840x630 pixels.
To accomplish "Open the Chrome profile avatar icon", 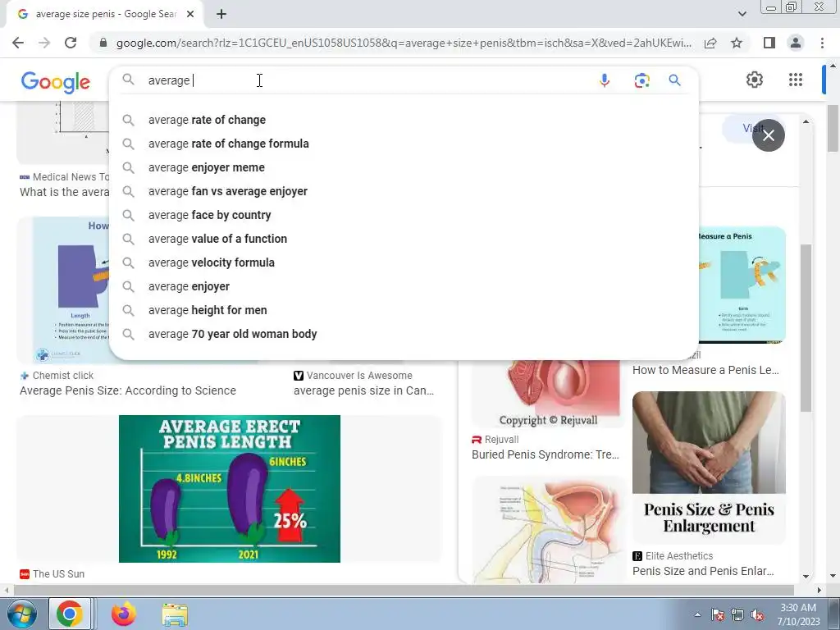I will click(796, 43).
